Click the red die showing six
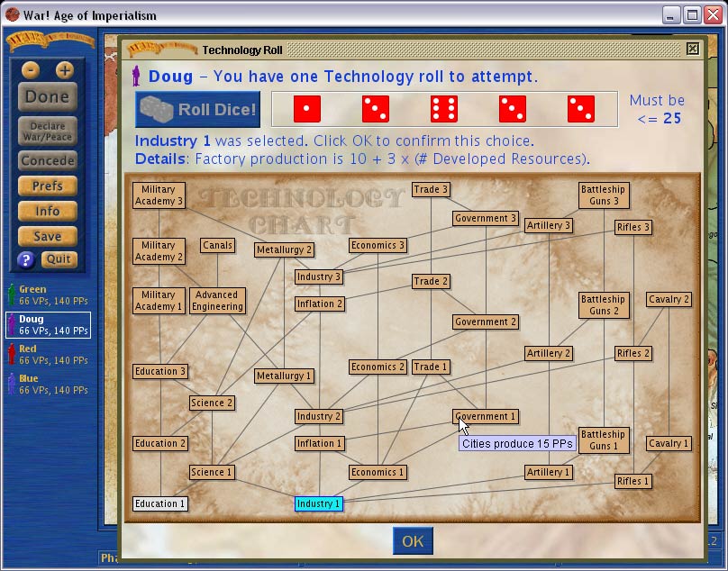 click(444, 109)
